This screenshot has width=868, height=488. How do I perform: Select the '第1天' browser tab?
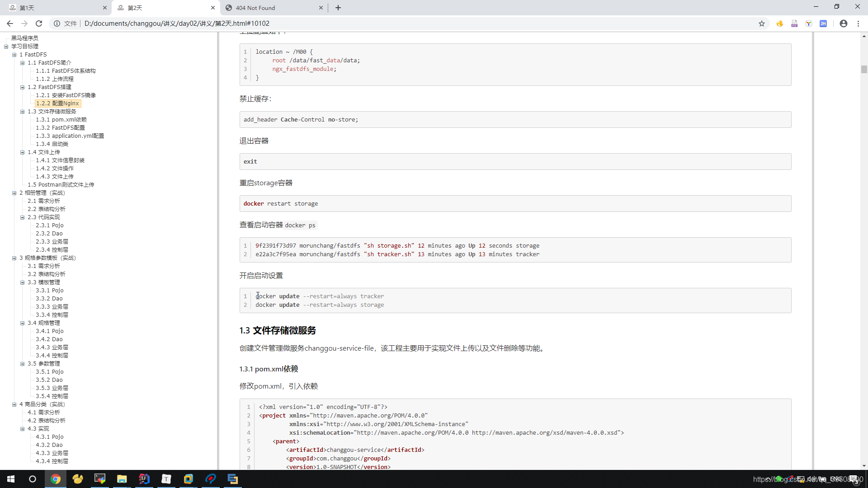54,7
